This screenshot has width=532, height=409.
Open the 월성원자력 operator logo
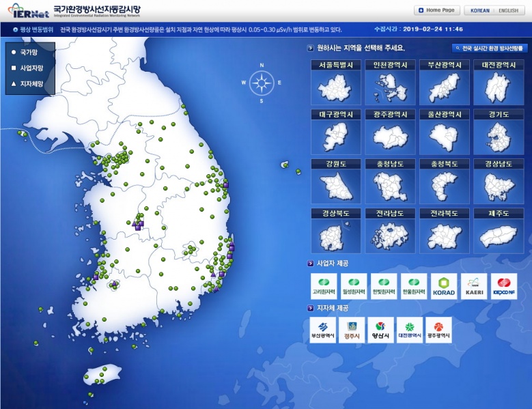(x=354, y=286)
